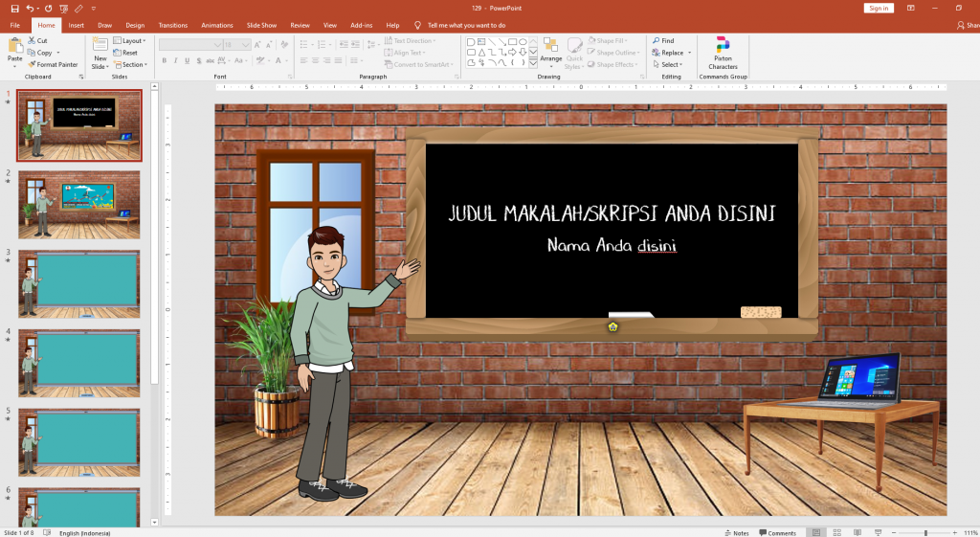Toggle Underline formatting
The width and height of the screenshot is (980, 537).
pyautogui.click(x=187, y=60)
